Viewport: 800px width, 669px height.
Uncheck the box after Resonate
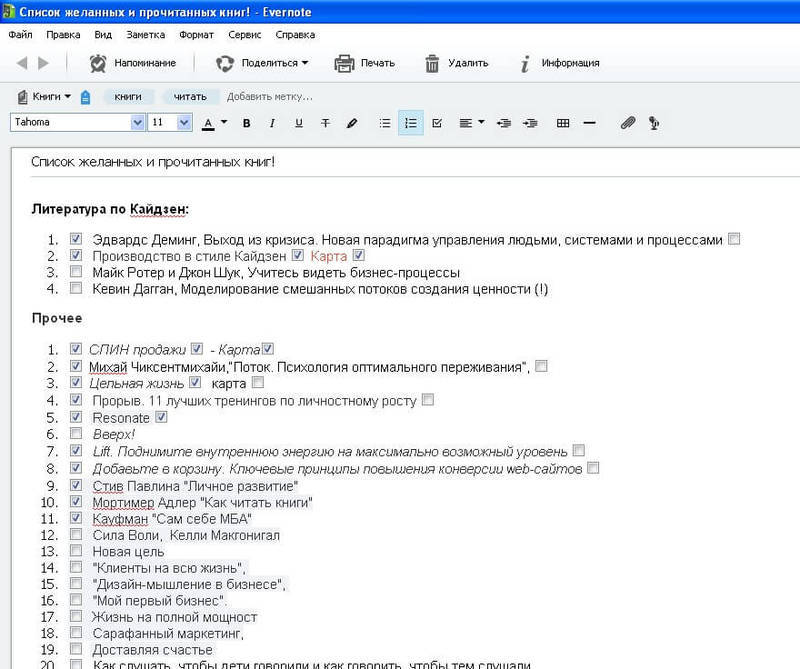click(x=161, y=417)
